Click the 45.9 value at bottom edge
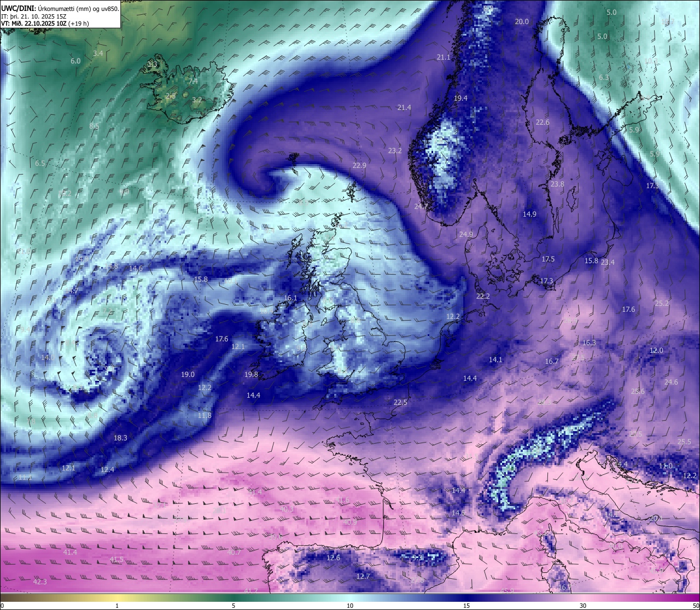 coord(507,591)
